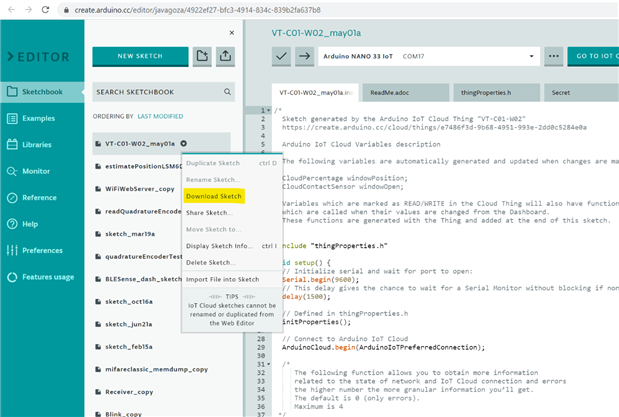Collapse the code fold at line 1
The image size is (619, 417).
[x=269, y=111]
